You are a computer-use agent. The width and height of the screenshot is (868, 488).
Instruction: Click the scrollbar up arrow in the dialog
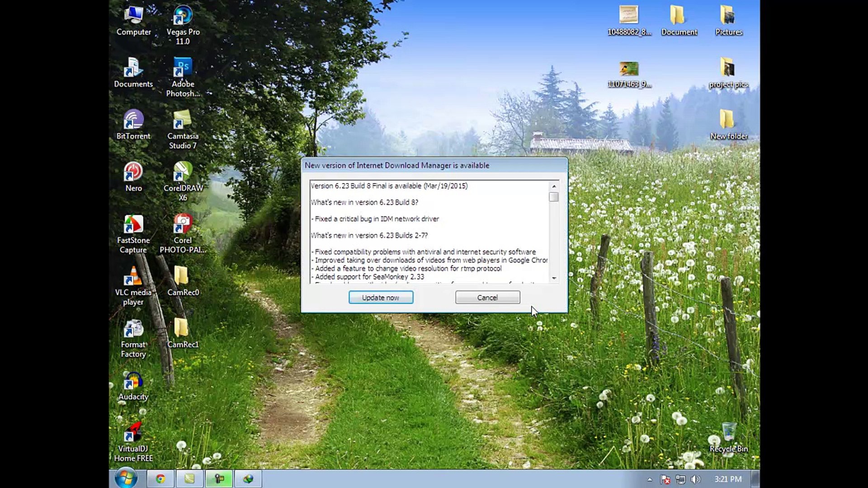coord(554,186)
